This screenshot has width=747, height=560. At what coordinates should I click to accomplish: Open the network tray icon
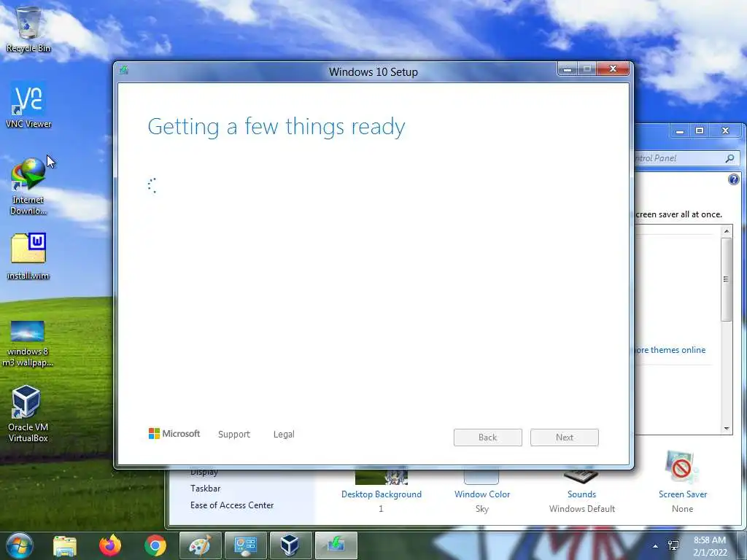[673, 545]
